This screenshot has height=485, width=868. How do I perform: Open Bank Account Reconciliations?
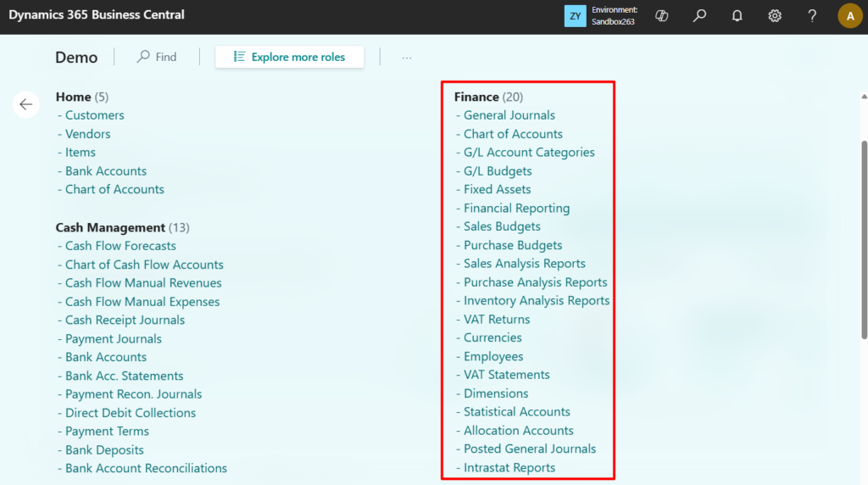coord(146,468)
